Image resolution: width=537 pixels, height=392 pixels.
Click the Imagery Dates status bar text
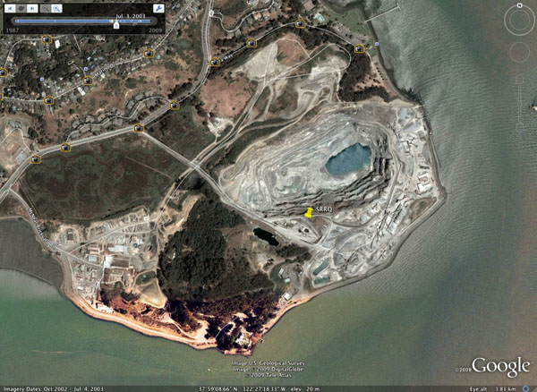(x=52, y=388)
